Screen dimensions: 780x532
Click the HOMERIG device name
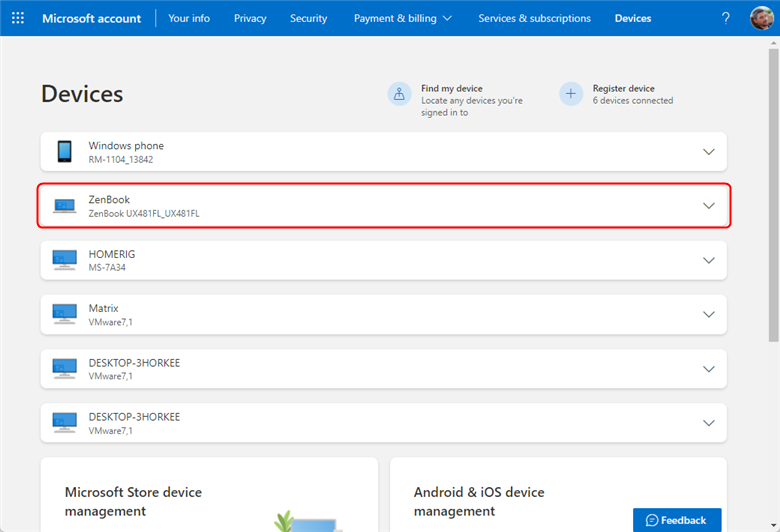[112, 254]
